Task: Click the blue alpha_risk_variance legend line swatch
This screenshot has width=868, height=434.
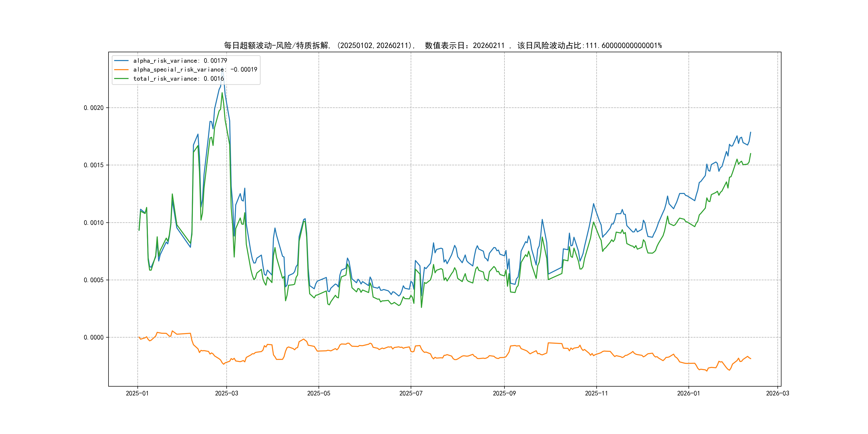Action: tap(121, 61)
